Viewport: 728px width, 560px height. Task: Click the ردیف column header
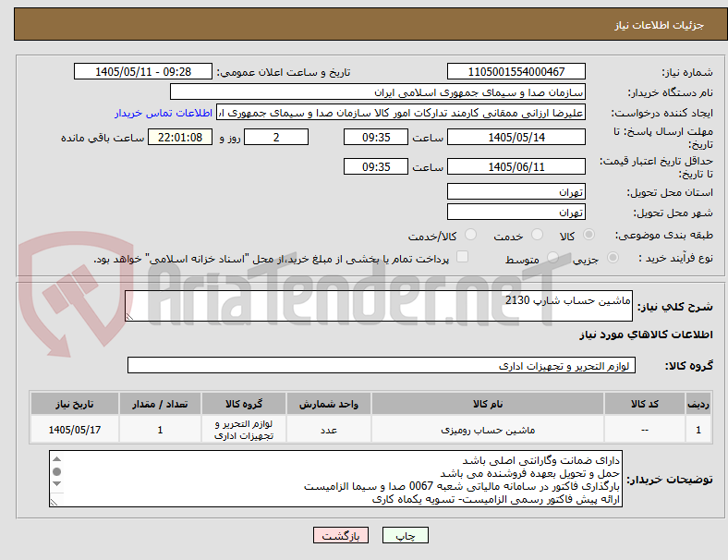698,404
